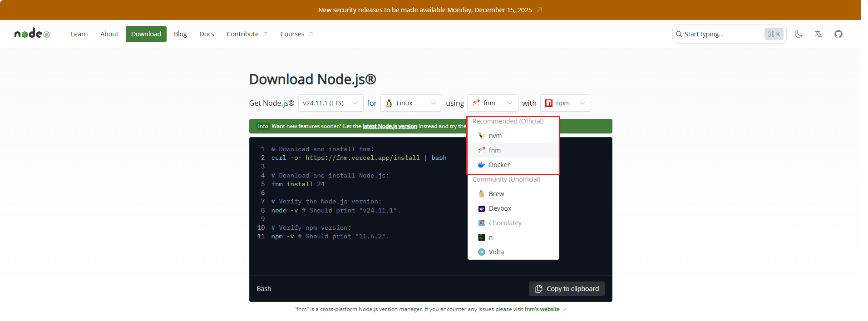Click the Bash language label

(264, 289)
